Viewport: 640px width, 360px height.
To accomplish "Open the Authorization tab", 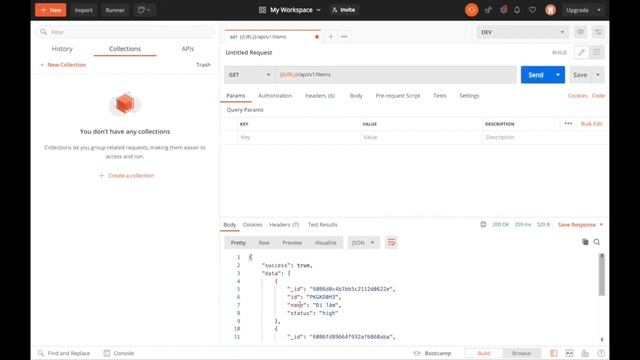I will 275,96.
